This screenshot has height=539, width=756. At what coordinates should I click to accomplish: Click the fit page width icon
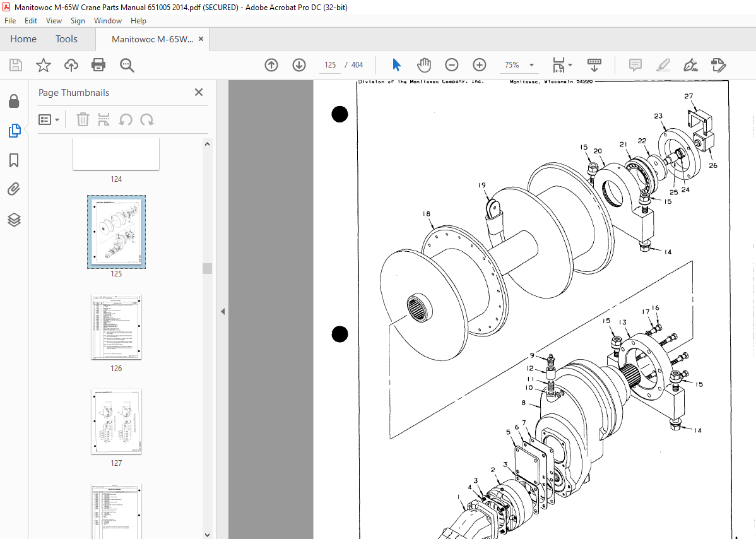(558, 64)
